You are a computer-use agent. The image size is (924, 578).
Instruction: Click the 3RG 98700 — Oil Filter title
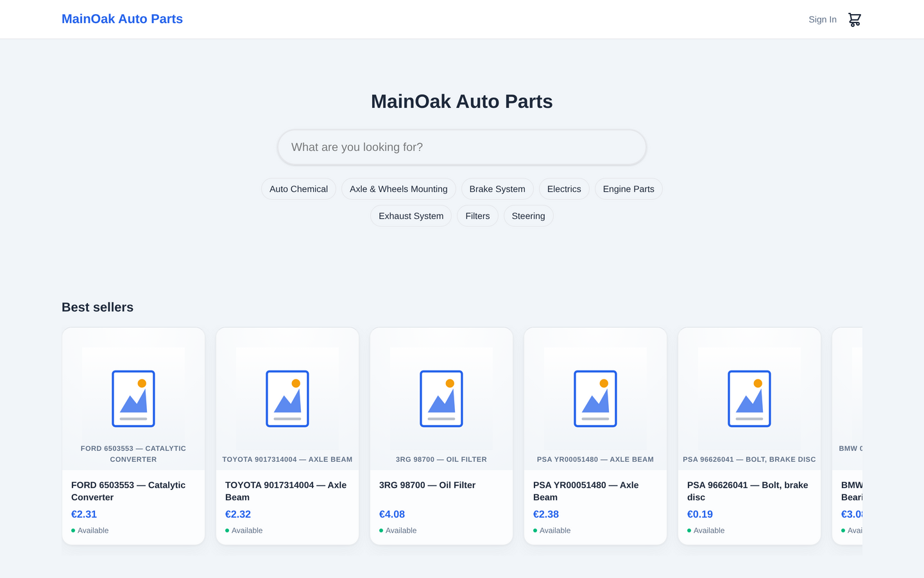click(427, 485)
